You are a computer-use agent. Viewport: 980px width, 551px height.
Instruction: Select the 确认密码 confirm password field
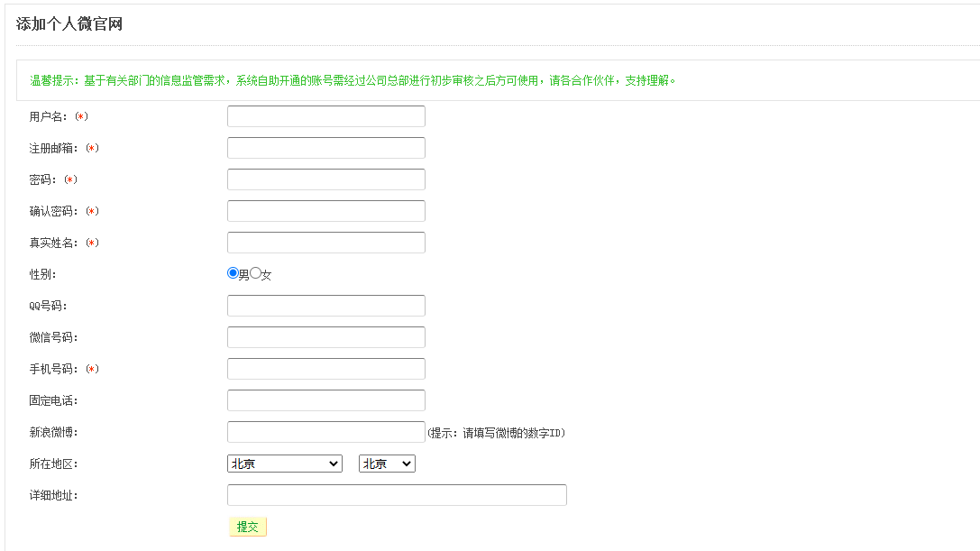click(x=325, y=211)
